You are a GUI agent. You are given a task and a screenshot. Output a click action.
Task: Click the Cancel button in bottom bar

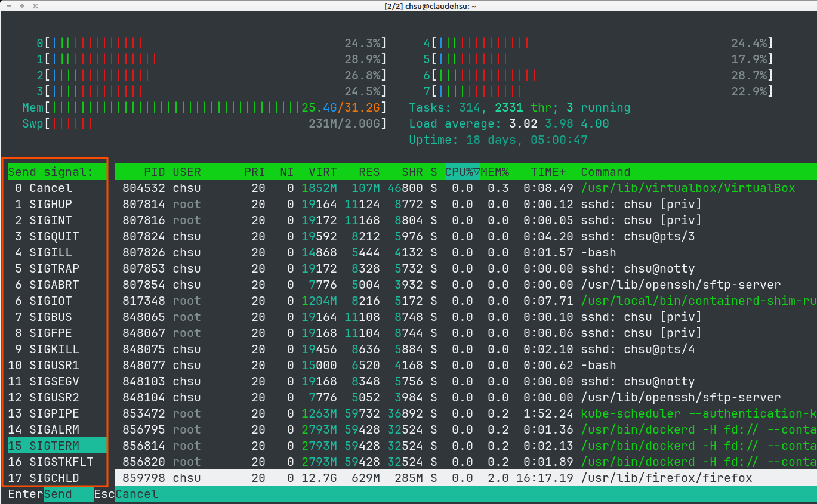(137, 494)
